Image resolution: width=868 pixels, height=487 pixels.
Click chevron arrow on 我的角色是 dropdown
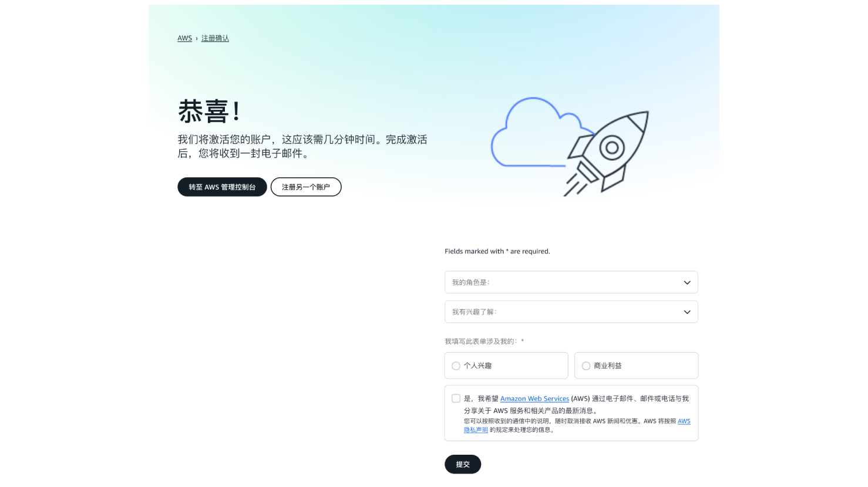(687, 283)
